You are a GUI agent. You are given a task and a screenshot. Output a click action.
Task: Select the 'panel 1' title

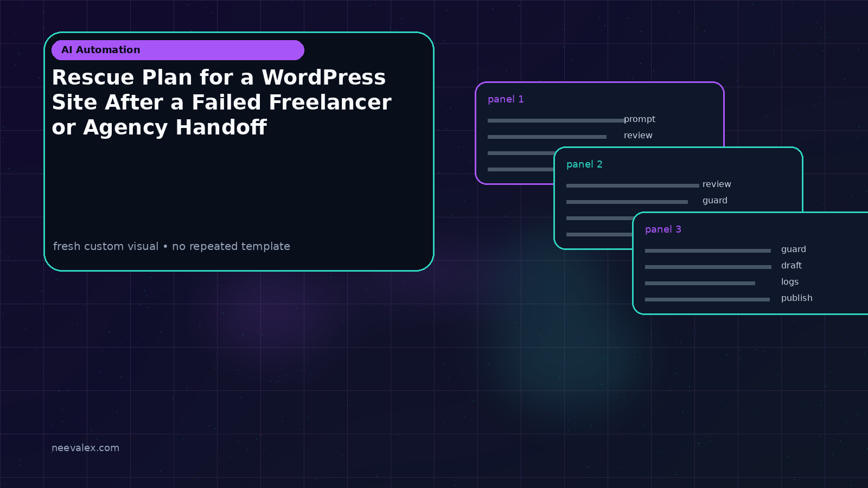click(506, 99)
